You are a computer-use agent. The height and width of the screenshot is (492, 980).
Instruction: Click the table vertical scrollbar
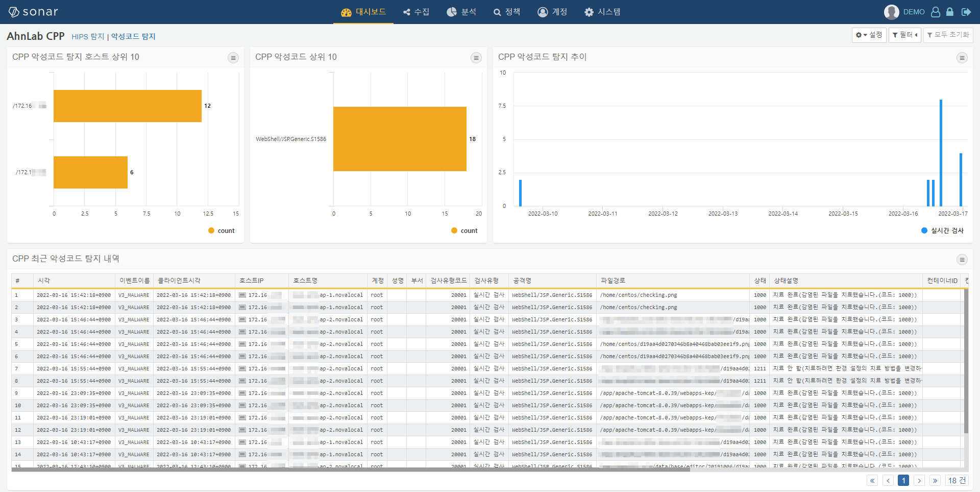point(966,361)
